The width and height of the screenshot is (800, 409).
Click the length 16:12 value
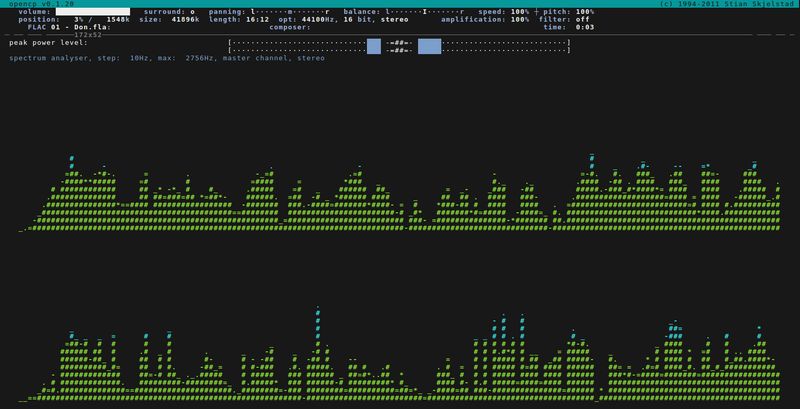coord(257,19)
